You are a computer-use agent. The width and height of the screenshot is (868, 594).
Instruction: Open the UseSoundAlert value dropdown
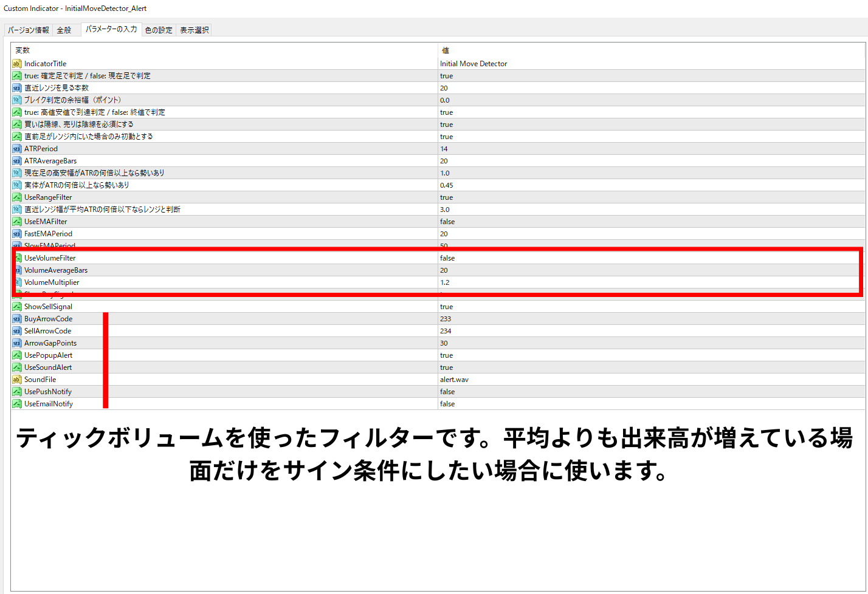click(x=447, y=367)
